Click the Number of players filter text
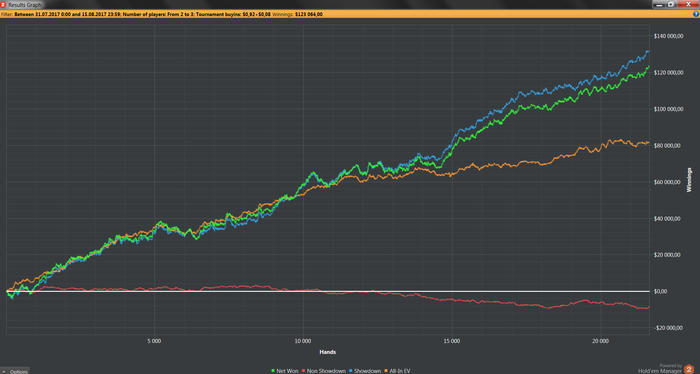The width and height of the screenshot is (700, 374). (x=159, y=14)
